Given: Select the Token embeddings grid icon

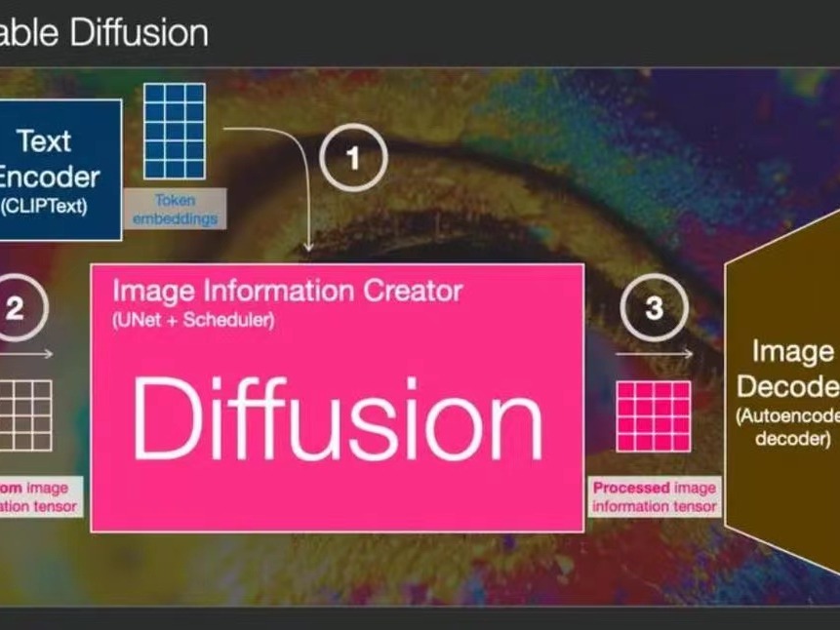Looking at the screenshot, I should coord(174,132).
